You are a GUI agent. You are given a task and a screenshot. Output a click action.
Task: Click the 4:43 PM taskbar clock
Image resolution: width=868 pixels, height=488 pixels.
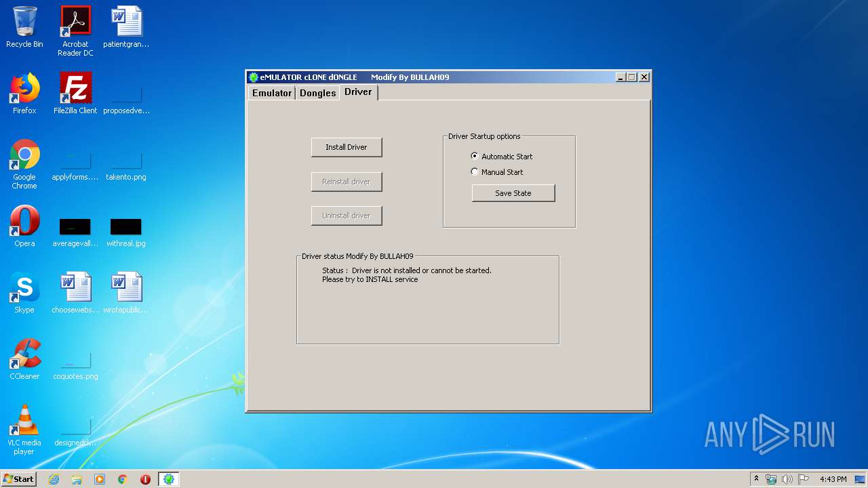[x=833, y=479]
